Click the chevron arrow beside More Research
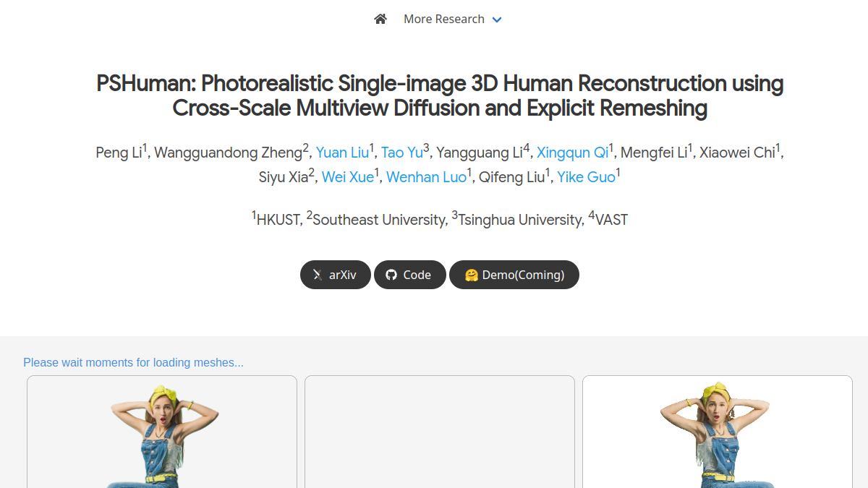 point(497,20)
